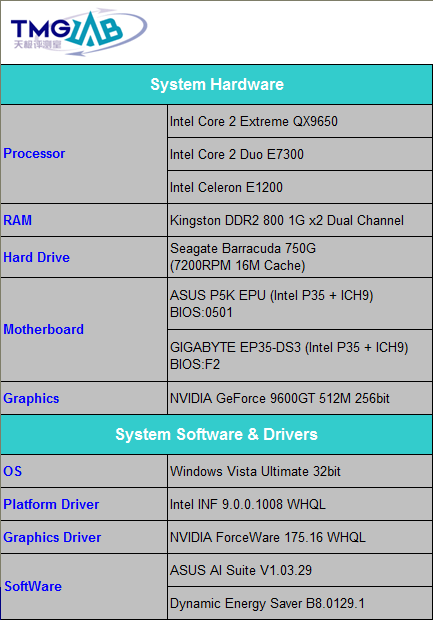
Task: Select the GIGABYTE EP35-DS3 cell
Action: [300, 355]
